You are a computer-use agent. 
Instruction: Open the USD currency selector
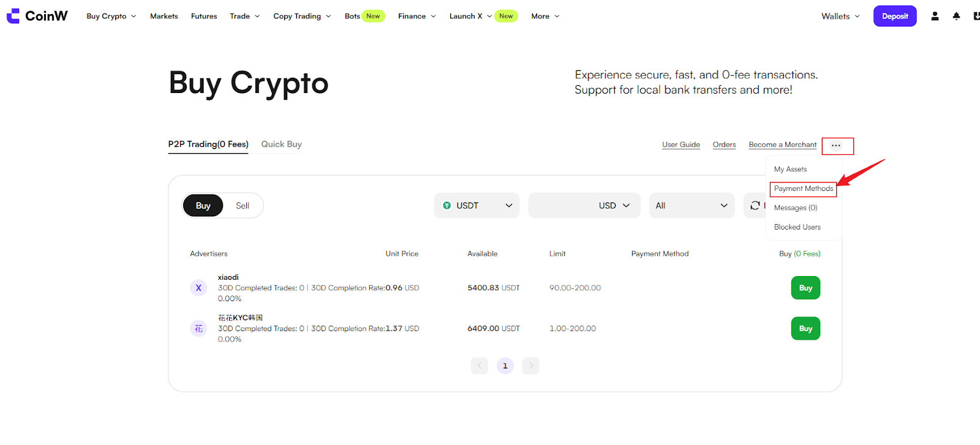tap(614, 206)
